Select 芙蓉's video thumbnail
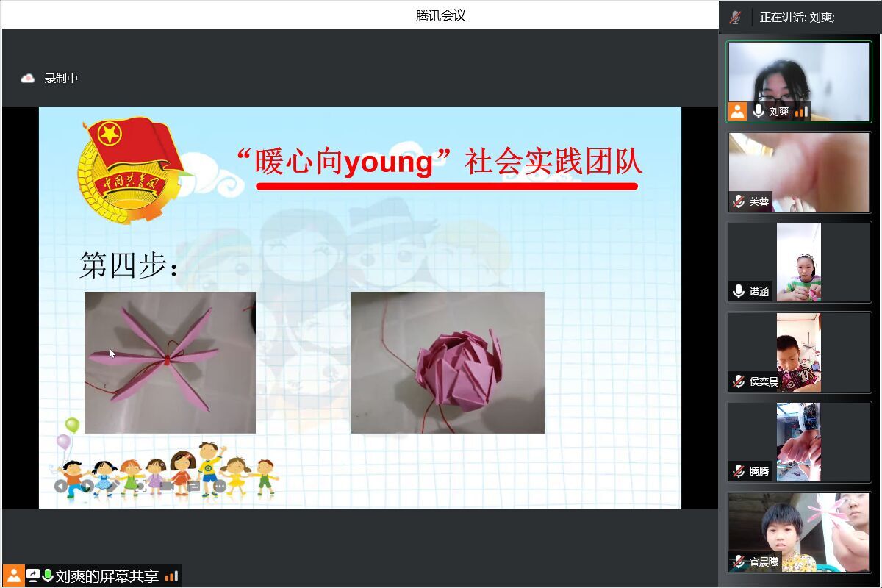The height and width of the screenshot is (588, 882). click(x=799, y=171)
